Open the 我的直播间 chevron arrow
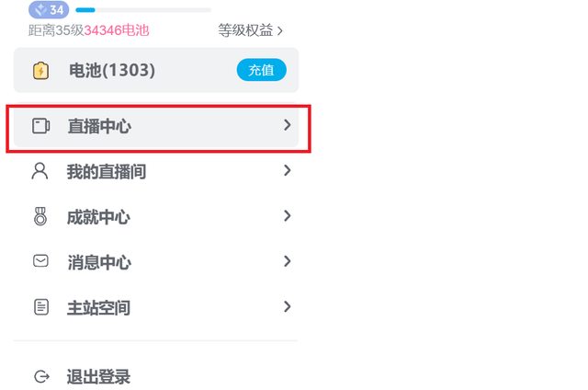The height and width of the screenshot is (390, 588). tap(288, 170)
